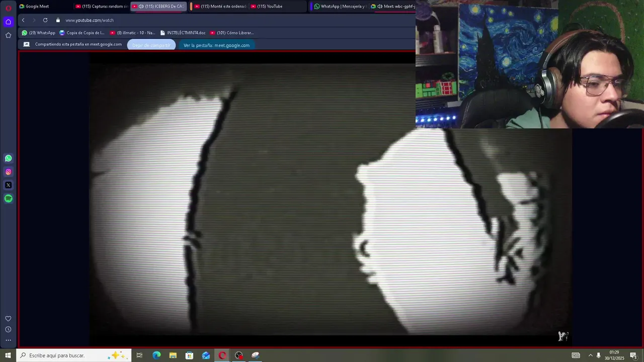Reload the YouTube page

point(45,20)
